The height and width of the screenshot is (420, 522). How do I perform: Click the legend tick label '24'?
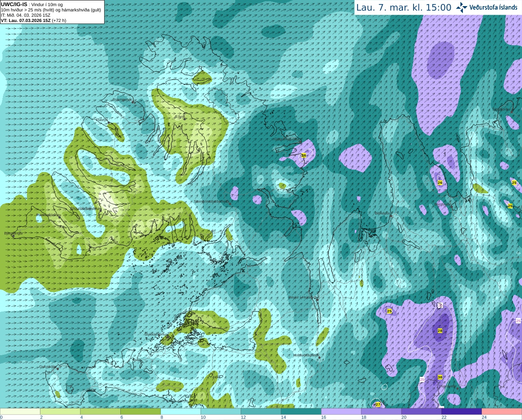point(484,417)
